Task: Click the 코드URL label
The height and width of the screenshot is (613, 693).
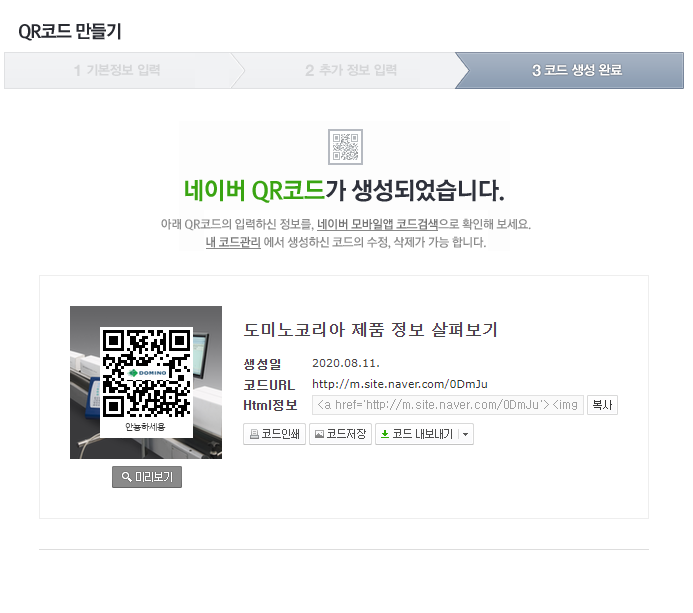Action: [x=269, y=385]
